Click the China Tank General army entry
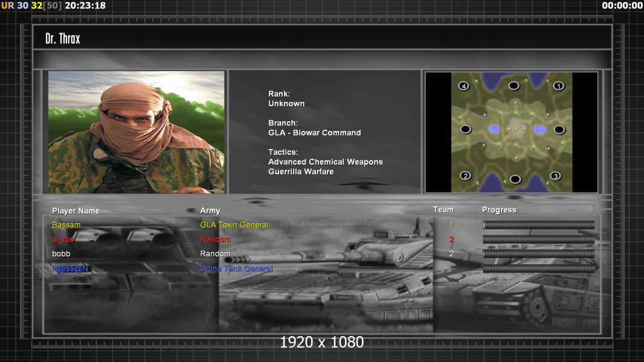The image size is (644, 362). tap(236, 268)
